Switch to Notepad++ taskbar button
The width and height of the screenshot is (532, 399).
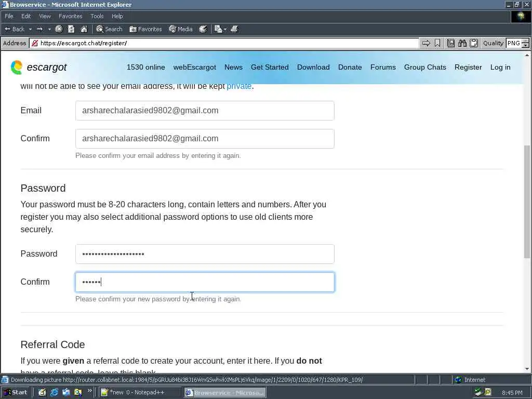(140, 393)
